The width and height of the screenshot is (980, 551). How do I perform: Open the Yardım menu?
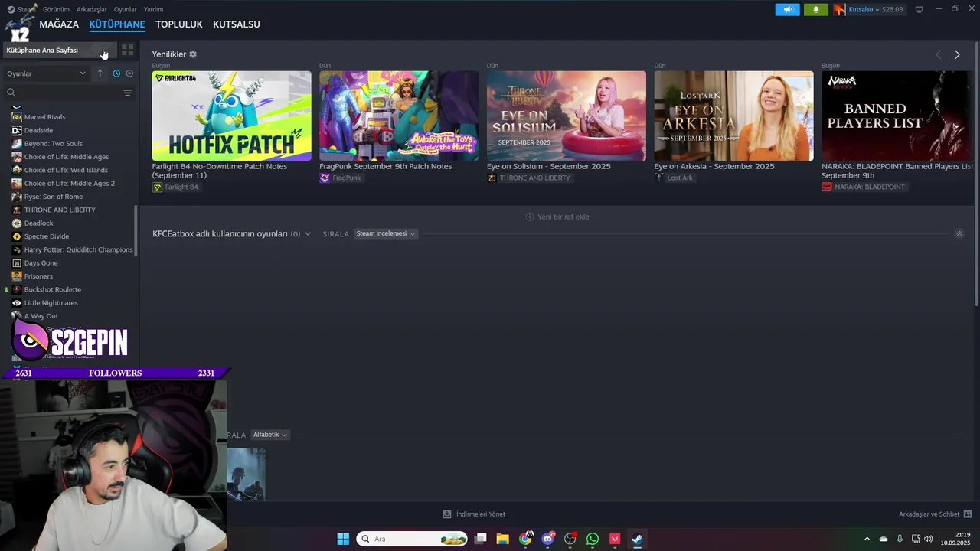[153, 9]
